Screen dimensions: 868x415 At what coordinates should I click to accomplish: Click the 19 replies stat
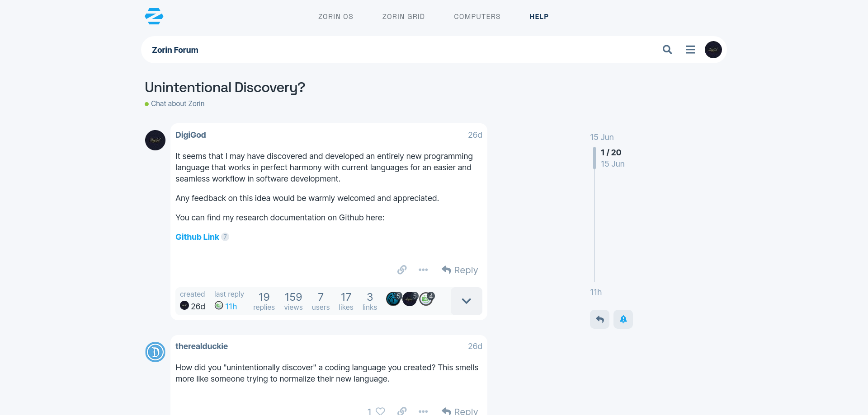(264, 301)
